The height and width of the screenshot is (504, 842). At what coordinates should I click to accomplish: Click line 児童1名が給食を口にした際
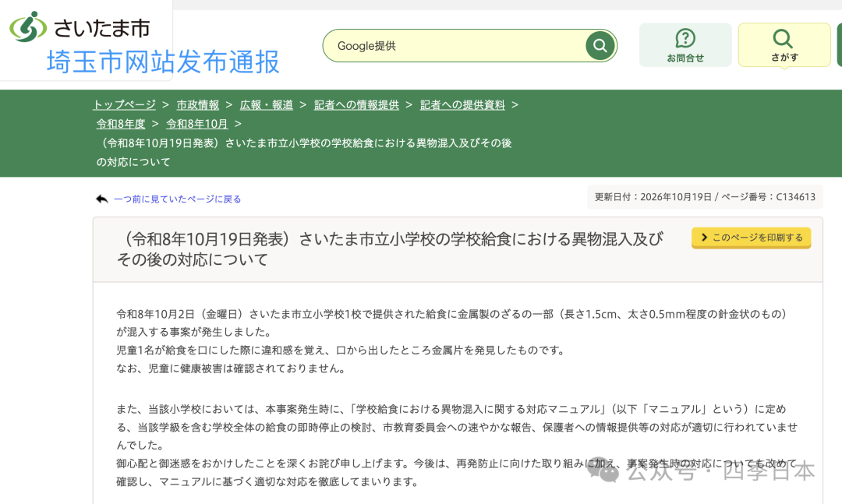341,351
